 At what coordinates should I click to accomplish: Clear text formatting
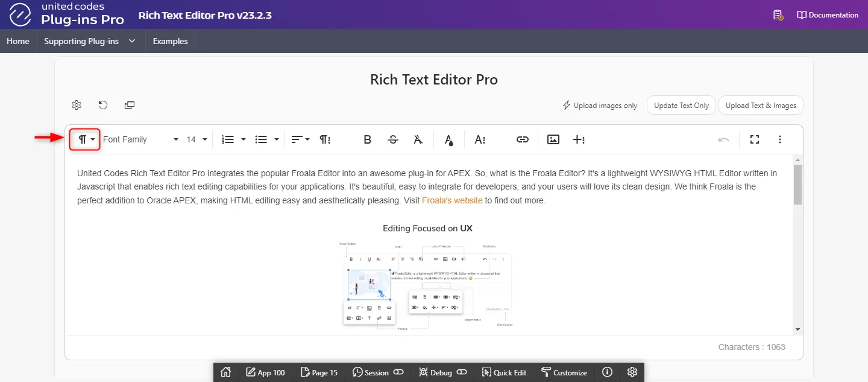418,139
